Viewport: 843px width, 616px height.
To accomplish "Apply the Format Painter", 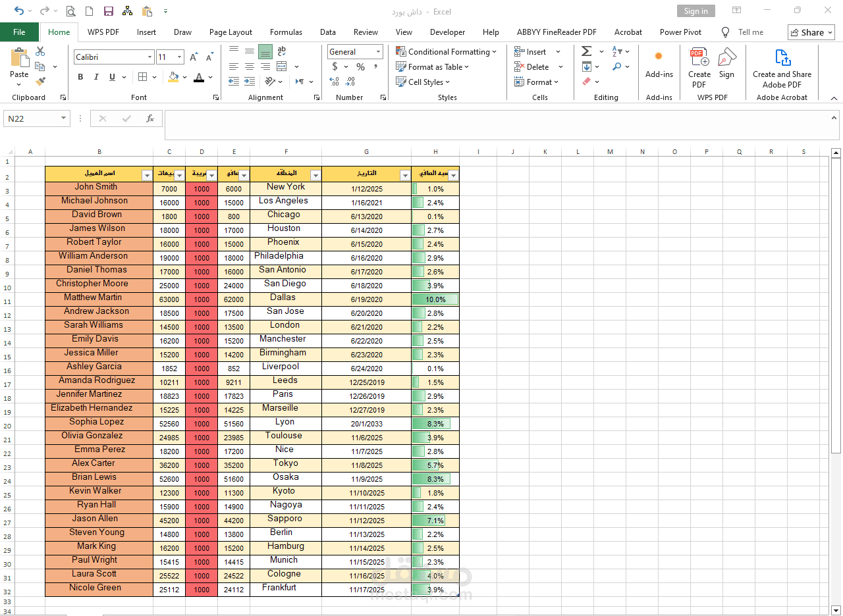I will click(40, 81).
